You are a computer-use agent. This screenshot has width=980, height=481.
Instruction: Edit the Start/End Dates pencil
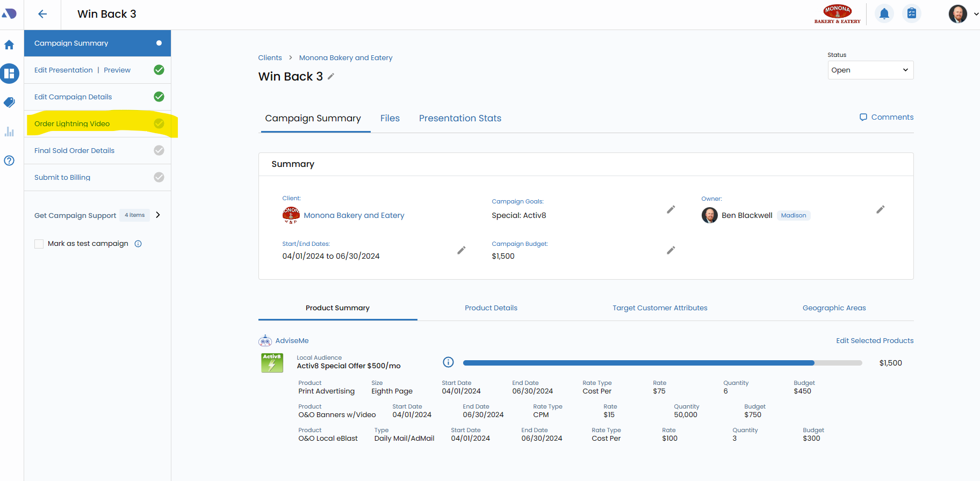461,250
